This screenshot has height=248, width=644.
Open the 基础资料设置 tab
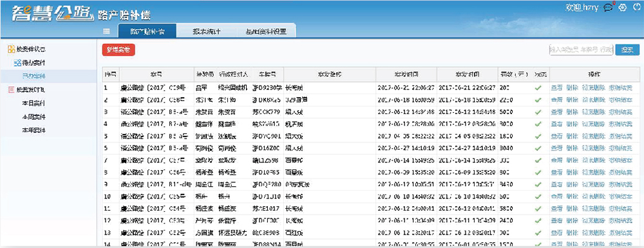point(266,31)
